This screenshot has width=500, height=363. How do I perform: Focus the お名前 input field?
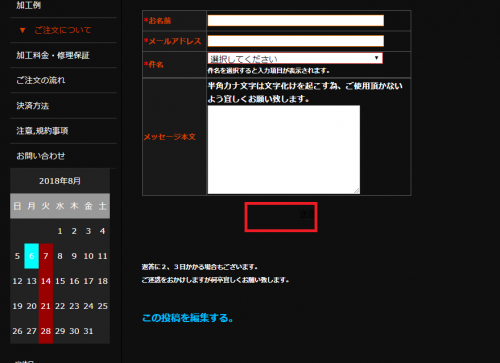click(296, 21)
